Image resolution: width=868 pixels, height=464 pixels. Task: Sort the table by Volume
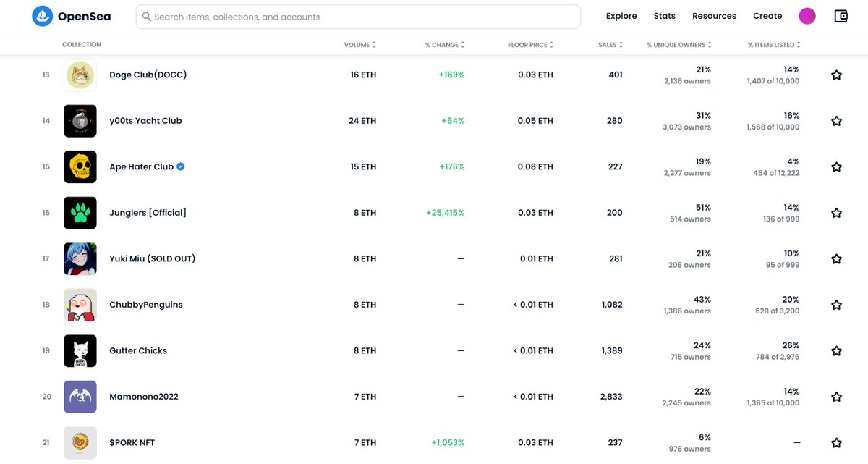360,45
